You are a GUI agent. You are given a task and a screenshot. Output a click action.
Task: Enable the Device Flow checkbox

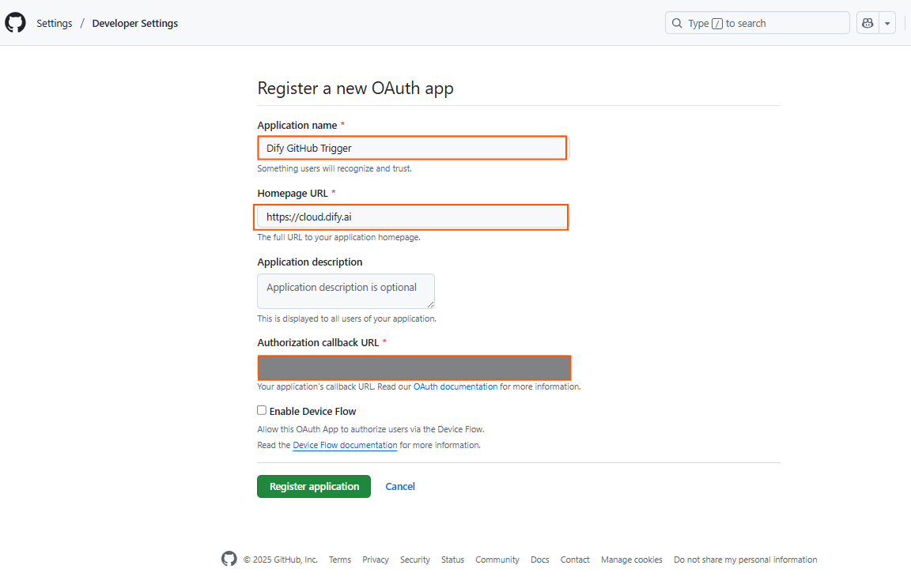(262, 411)
